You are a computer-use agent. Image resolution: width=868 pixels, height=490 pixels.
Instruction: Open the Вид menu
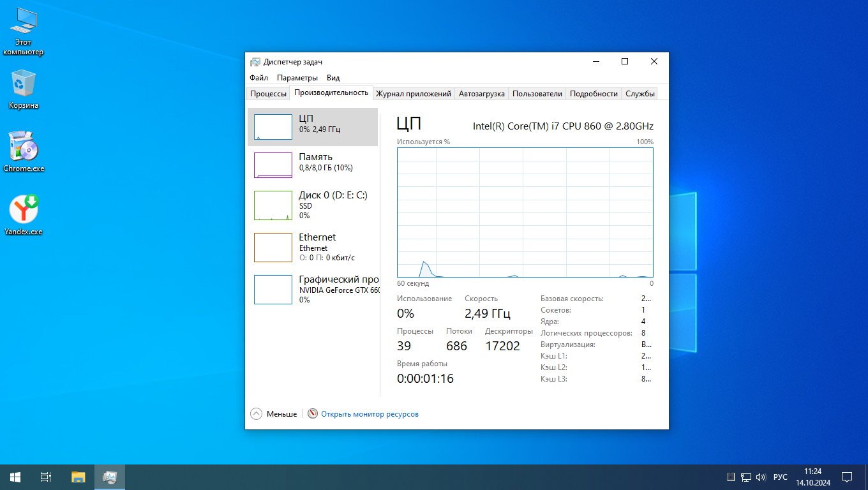pyautogui.click(x=333, y=78)
